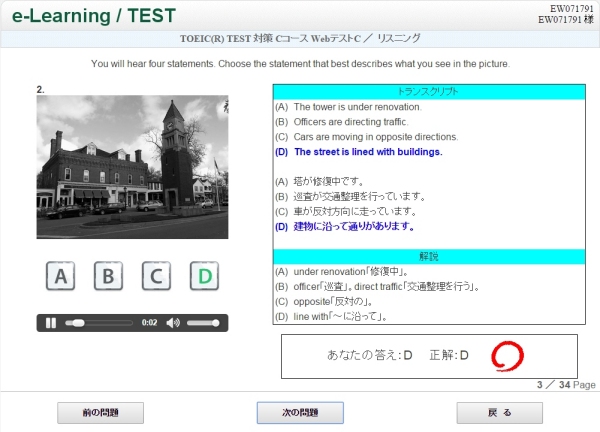Click the audio time display 0:02
The image size is (600, 432).
click(149, 323)
